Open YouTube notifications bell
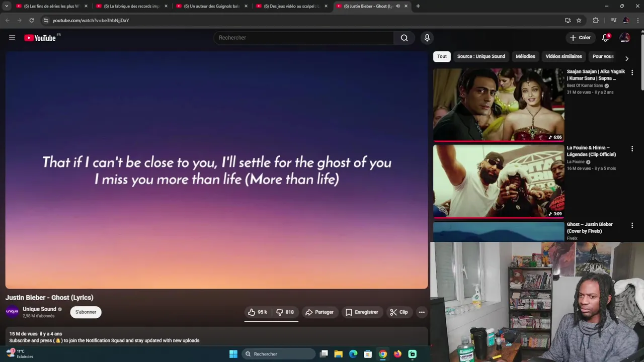644x362 pixels. point(606,38)
